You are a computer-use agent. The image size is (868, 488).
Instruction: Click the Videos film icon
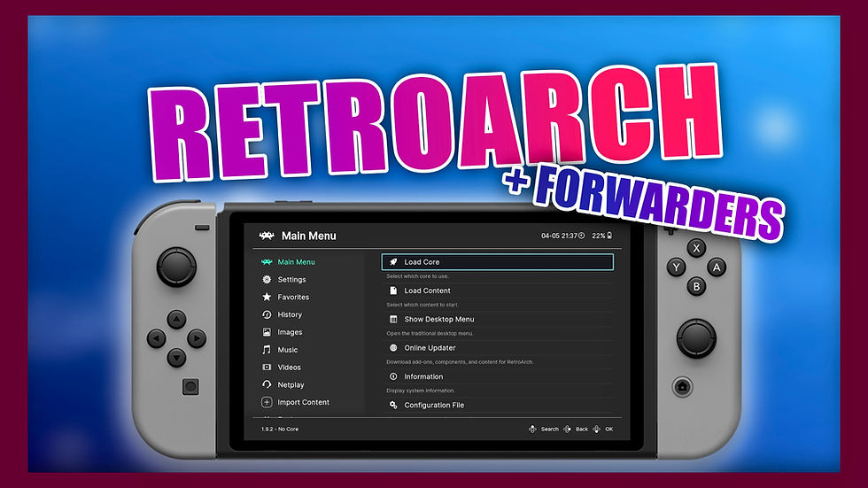coord(267,368)
